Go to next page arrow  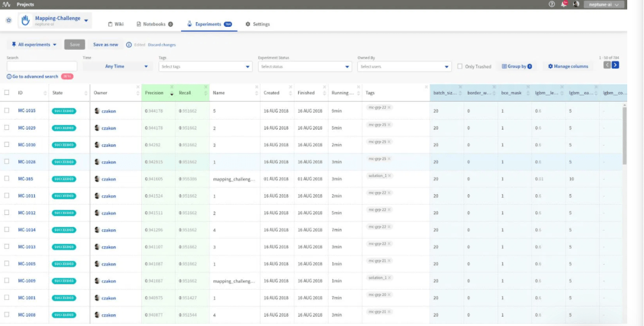615,65
